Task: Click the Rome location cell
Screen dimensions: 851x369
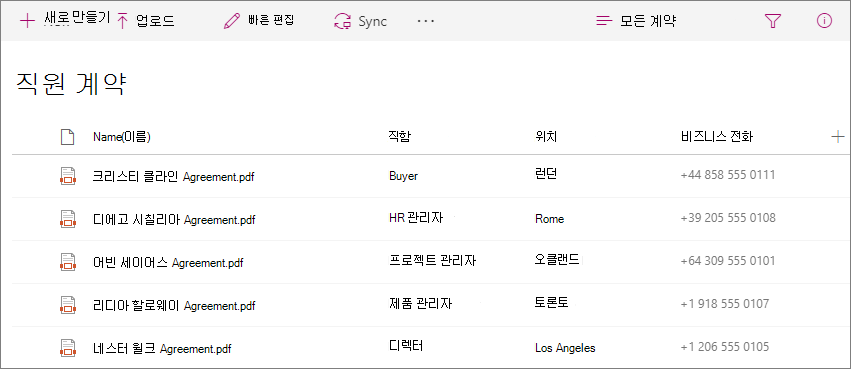Action: point(549,219)
